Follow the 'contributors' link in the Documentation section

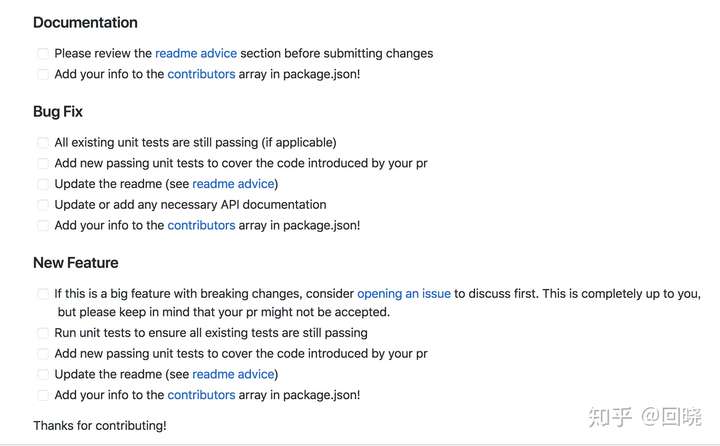click(x=201, y=74)
